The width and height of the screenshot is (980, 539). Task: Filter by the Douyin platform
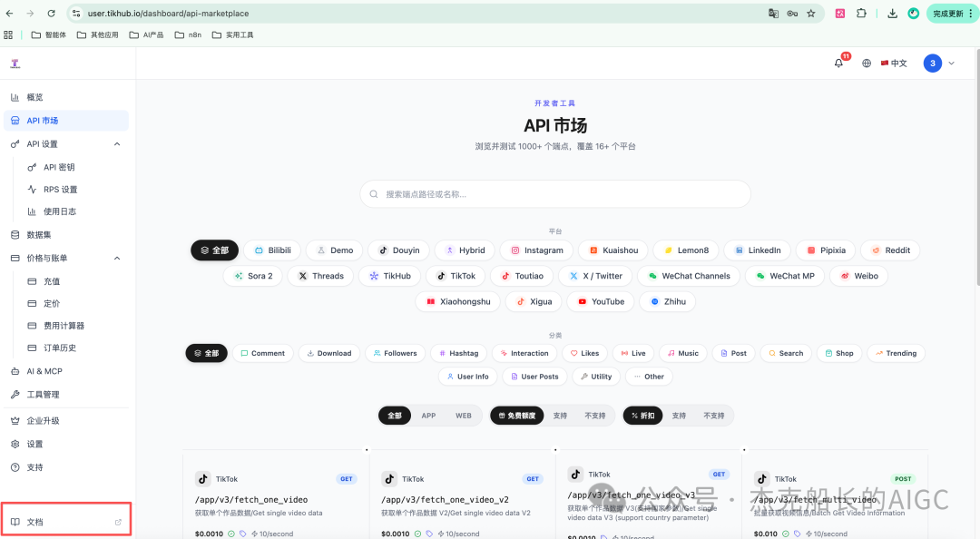(399, 250)
